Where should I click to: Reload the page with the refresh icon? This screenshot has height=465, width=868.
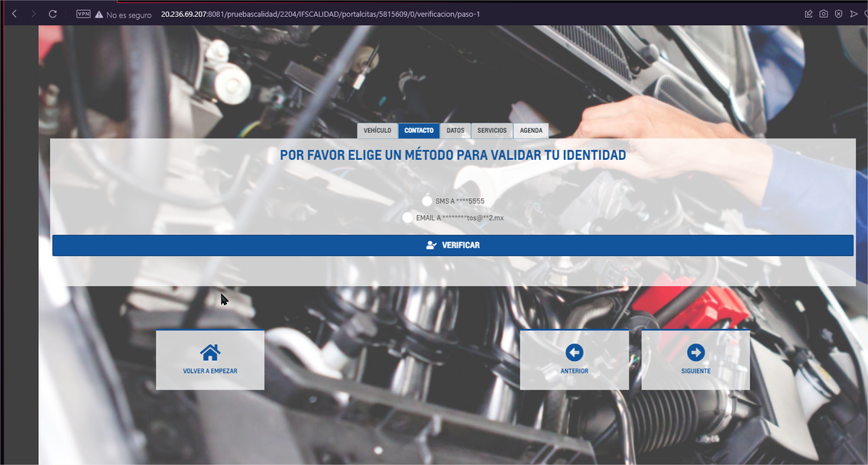[x=53, y=14]
